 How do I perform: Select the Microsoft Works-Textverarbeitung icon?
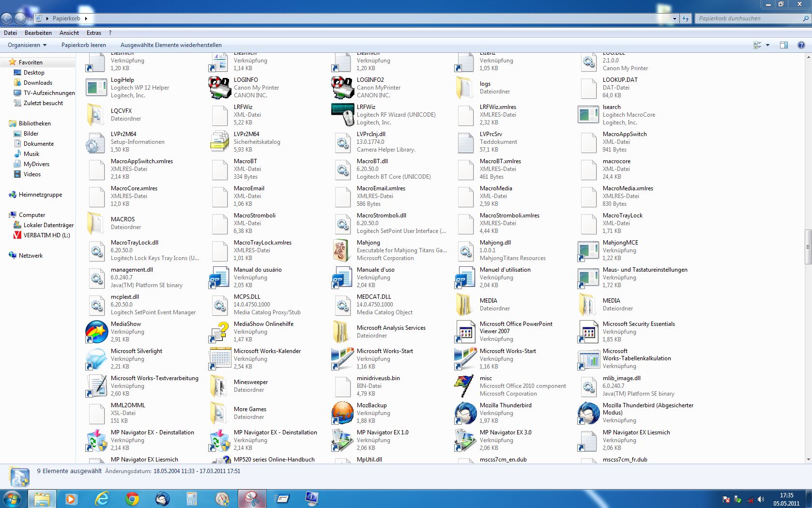96,386
